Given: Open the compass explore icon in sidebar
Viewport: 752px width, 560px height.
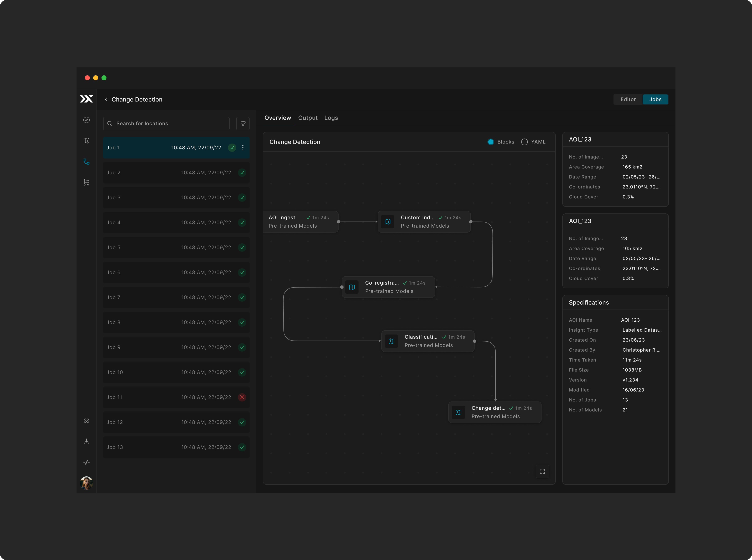Looking at the screenshot, I should (x=87, y=120).
